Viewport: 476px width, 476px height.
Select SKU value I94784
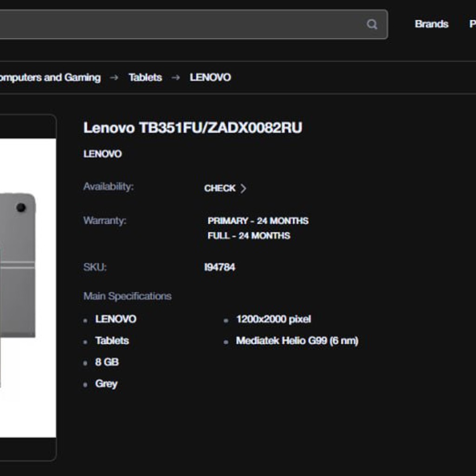(x=219, y=267)
